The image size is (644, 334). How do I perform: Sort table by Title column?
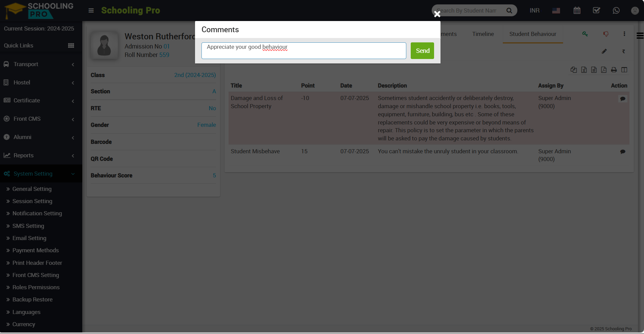pyautogui.click(x=236, y=85)
